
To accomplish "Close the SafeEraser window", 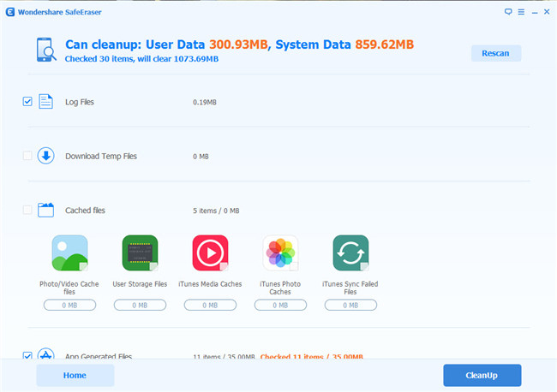I will click(x=547, y=12).
